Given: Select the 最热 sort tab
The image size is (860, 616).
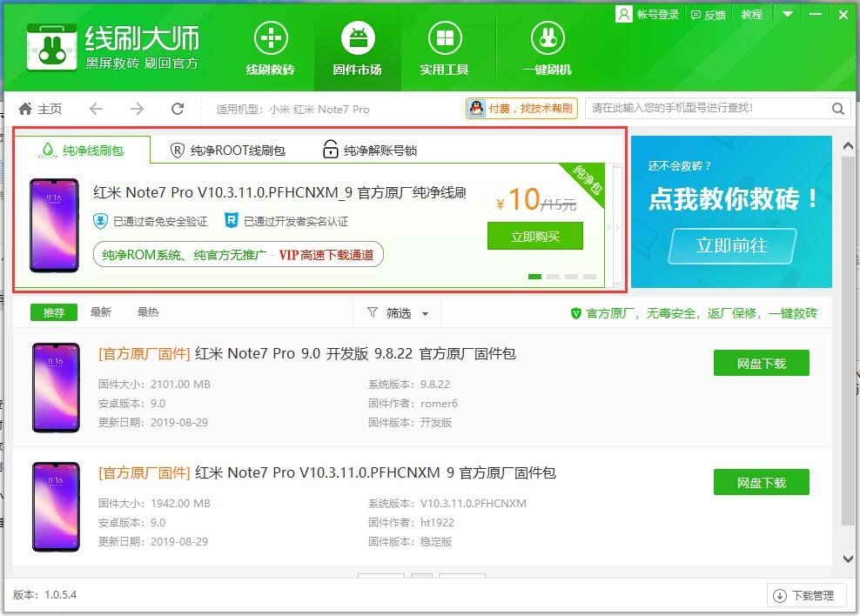Looking at the screenshot, I should (x=148, y=311).
